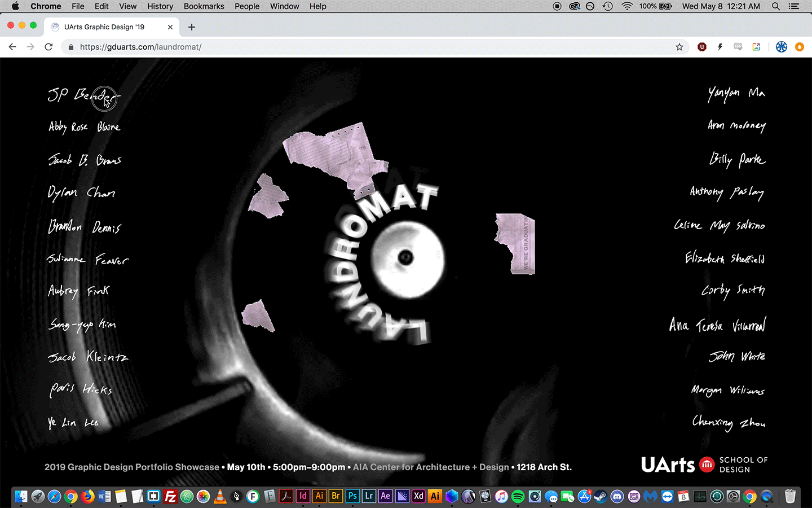The image size is (812, 508).
Task: Open a new Chrome tab
Action: click(192, 27)
